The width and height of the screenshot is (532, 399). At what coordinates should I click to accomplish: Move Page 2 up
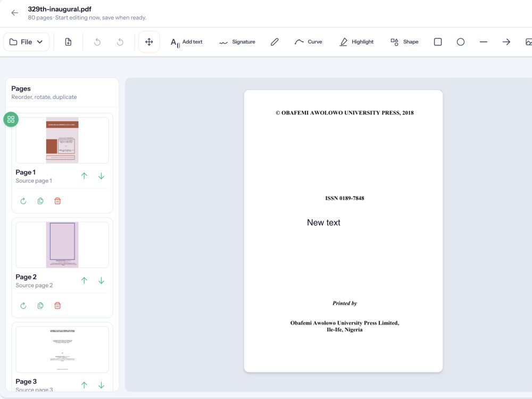point(84,280)
